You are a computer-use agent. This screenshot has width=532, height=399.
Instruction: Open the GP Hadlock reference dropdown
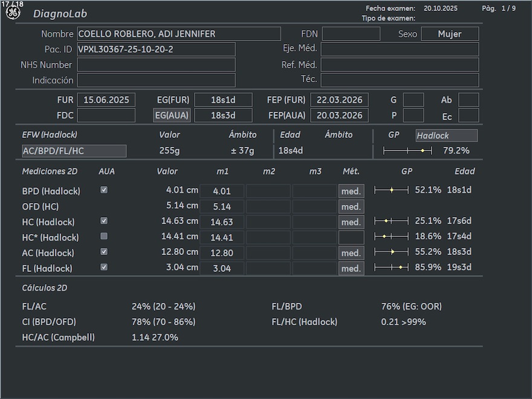[446, 136]
